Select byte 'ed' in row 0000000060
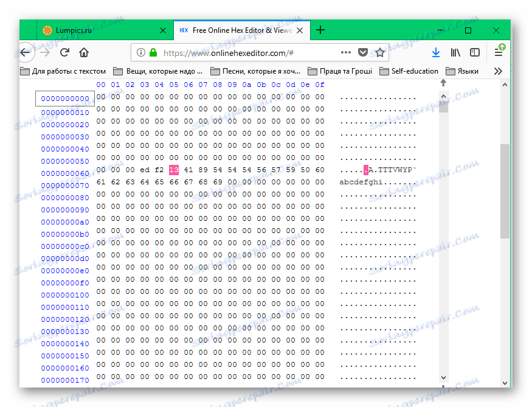 point(145,170)
